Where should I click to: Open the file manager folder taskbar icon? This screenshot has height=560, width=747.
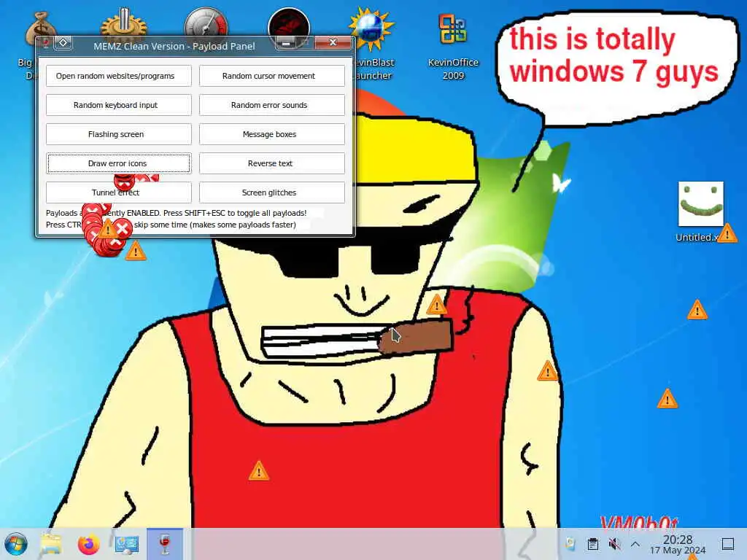tap(52, 544)
